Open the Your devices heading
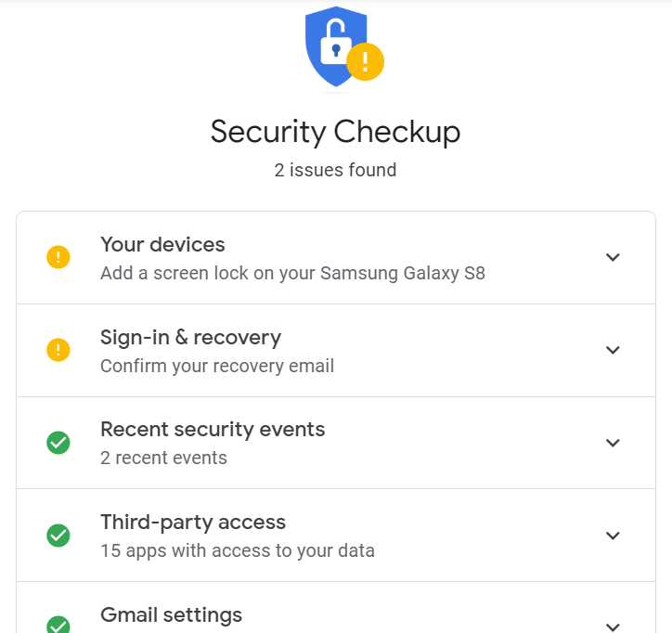672x633 pixels. pos(162,245)
